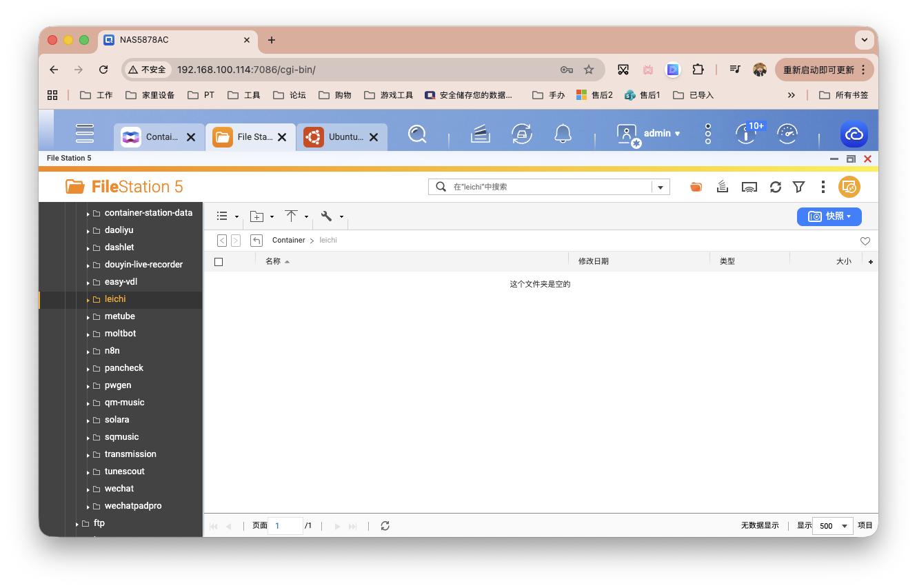Refresh the file list with the refresh icon
This screenshot has height=588, width=917.
775,186
